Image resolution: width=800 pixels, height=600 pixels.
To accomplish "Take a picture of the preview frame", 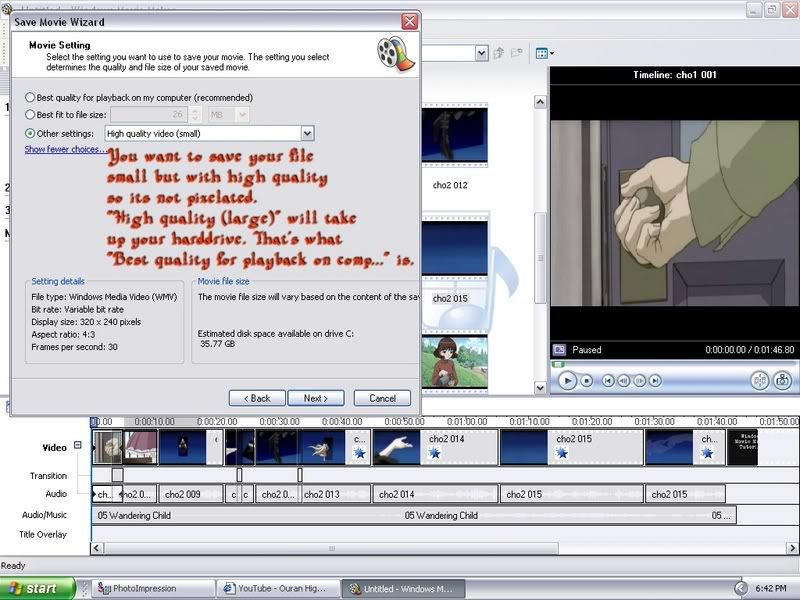I will [782, 380].
